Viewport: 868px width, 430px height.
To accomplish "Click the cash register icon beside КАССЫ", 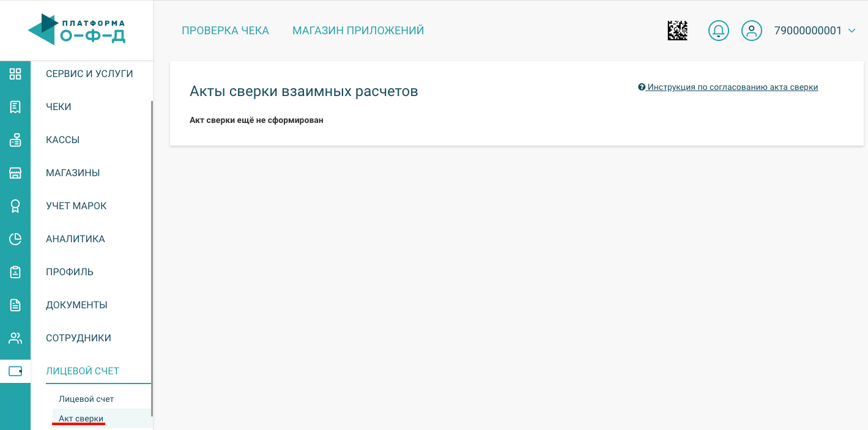I will coord(15,140).
